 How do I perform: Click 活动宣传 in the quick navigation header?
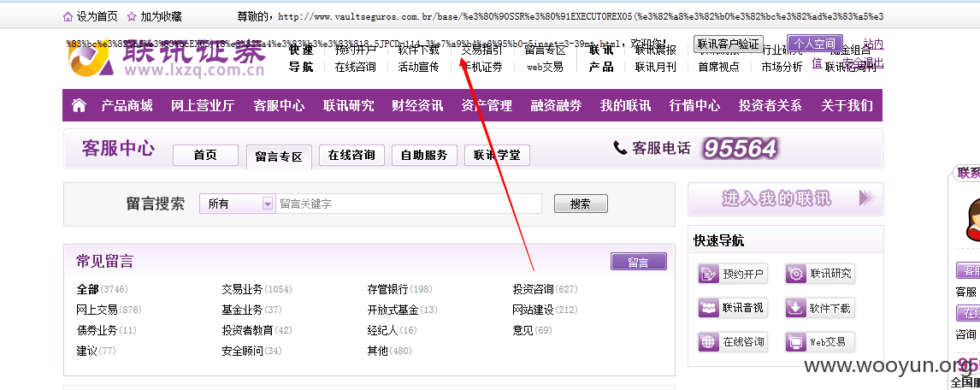(418, 67)
